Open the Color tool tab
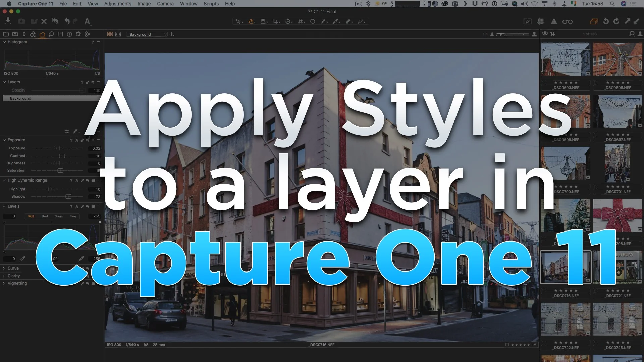This screenshot has height=362, width=644. (33, 34)
